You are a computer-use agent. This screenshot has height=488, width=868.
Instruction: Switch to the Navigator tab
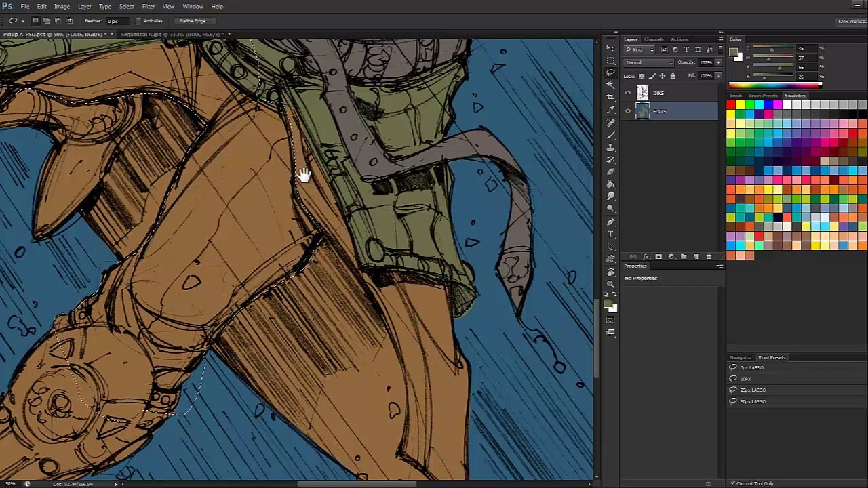coord(741,357)
